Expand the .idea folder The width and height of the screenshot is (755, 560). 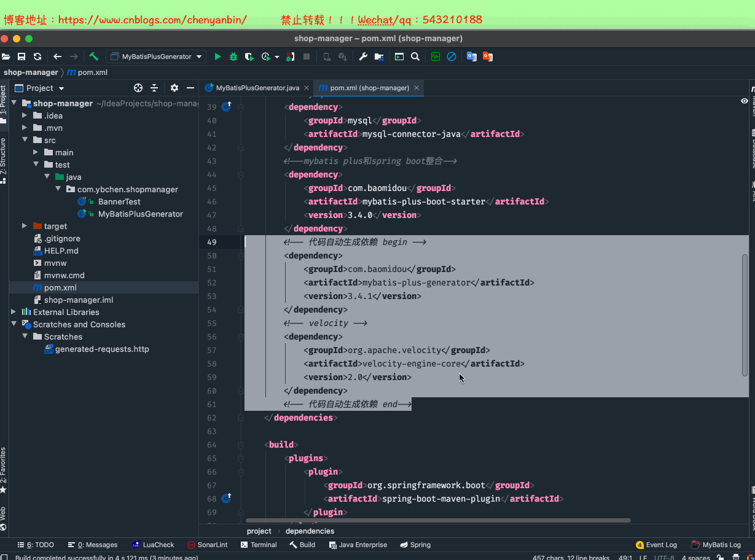25,115
